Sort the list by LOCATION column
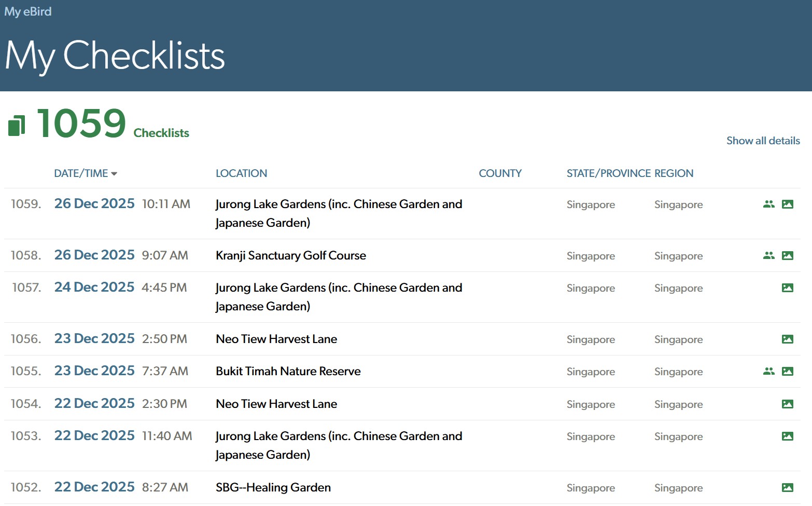This screenshot has height=506, width=812. coord(241,173)
